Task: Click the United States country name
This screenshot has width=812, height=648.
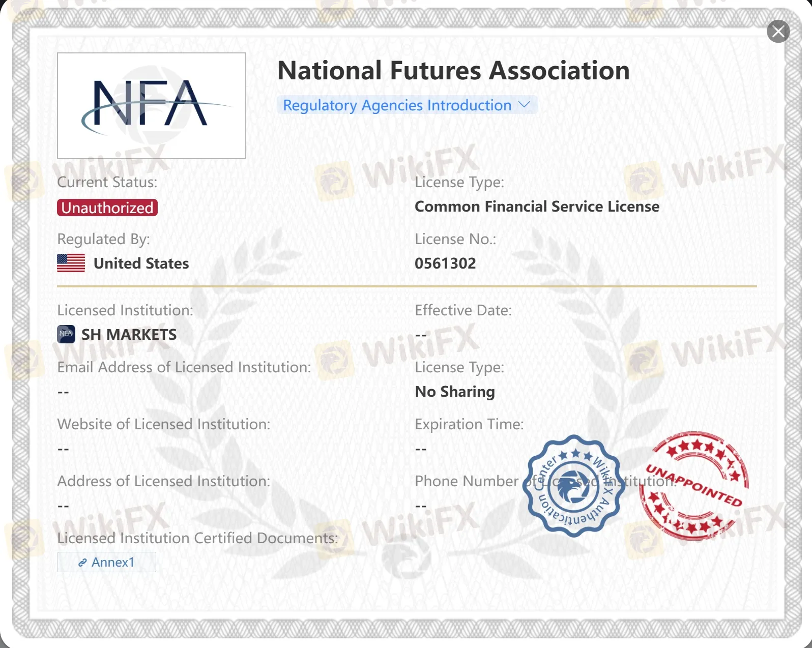Action: (x=141, y=263)
